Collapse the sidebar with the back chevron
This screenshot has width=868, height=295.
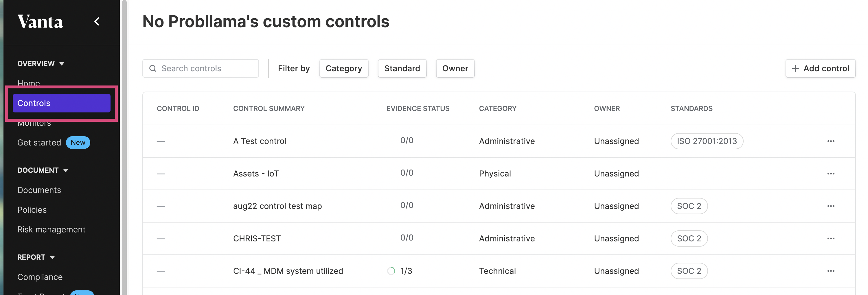[x=97, y=22]
